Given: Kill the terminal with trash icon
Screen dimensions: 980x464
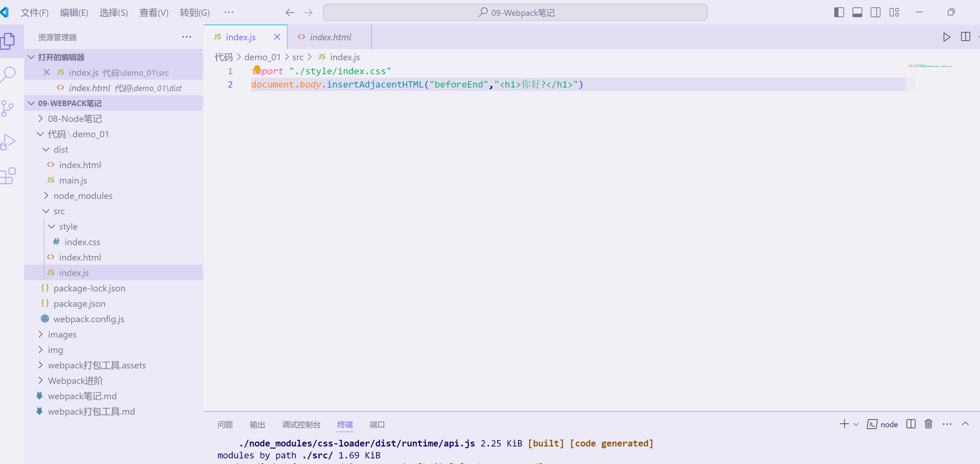Looking at the screenshot, I should pos(928,424).
